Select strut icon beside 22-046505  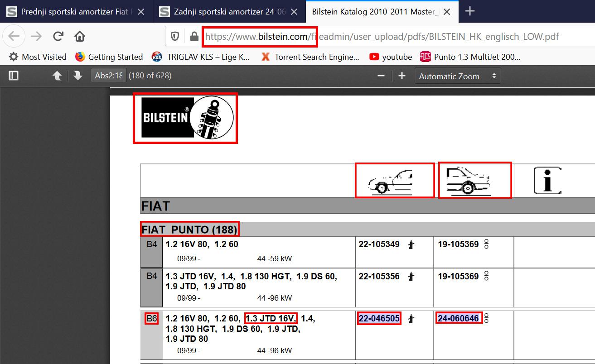pyautogui.click(x=411, y=319)
